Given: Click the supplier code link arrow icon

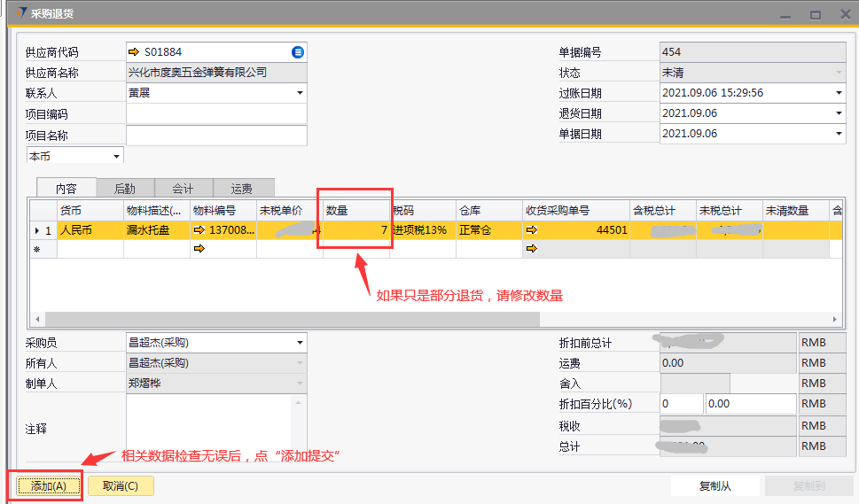Looking at the screenshot, I should (x=135, y=52).
